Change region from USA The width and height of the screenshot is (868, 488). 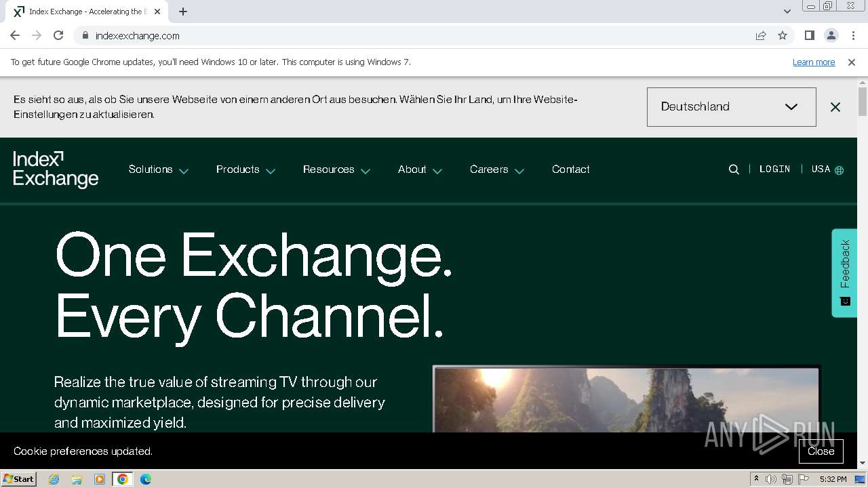827,169
